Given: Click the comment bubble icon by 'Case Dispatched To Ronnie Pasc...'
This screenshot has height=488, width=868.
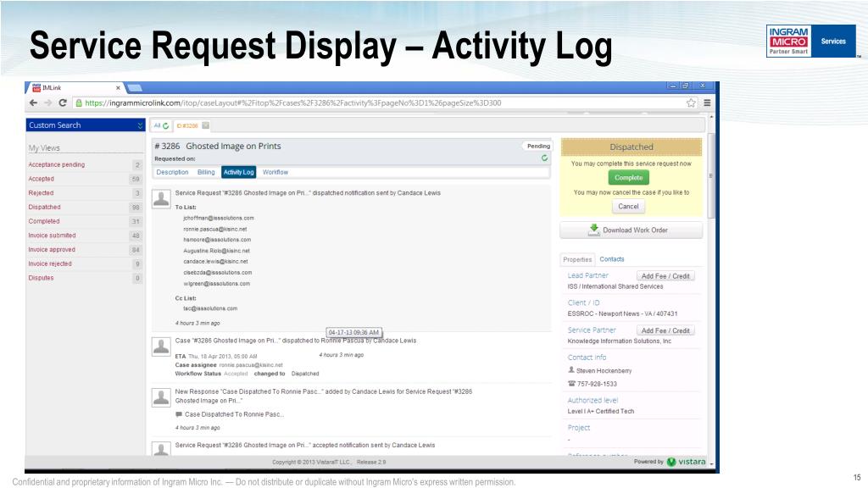Looking at the screenshot, I should point(179,413).
